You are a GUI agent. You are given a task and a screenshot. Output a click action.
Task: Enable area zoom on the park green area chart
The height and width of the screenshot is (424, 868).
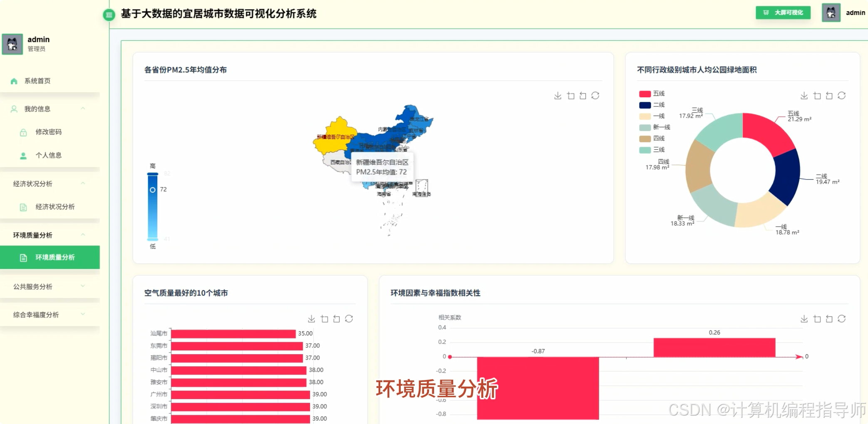pos(817,96)
